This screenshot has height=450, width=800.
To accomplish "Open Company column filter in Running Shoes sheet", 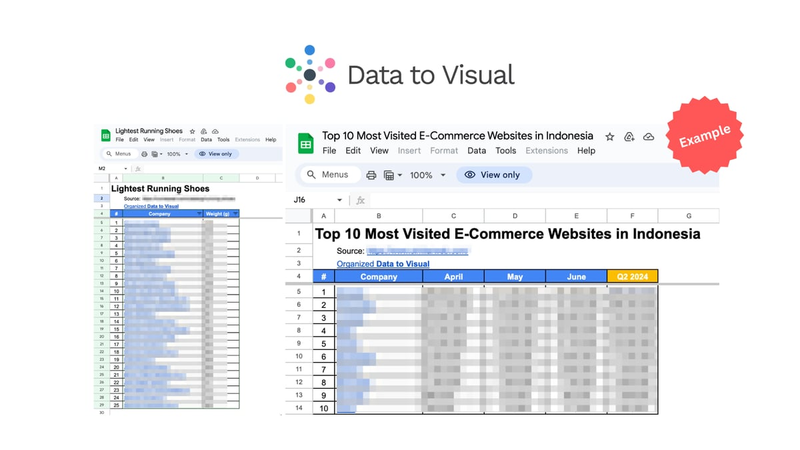I will tap(199, 214).
